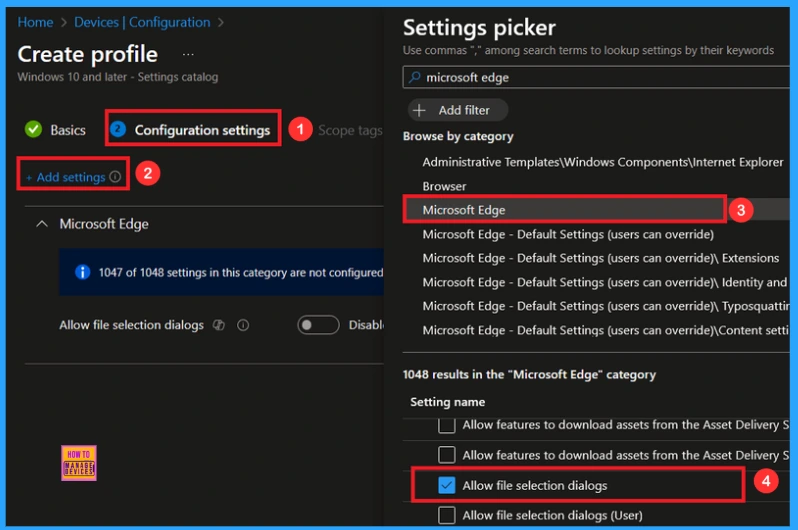Image resolution: width=798 pixels, height=530 pixels.
Task: Click the Setting name column header
Action: tap(447, 402)
